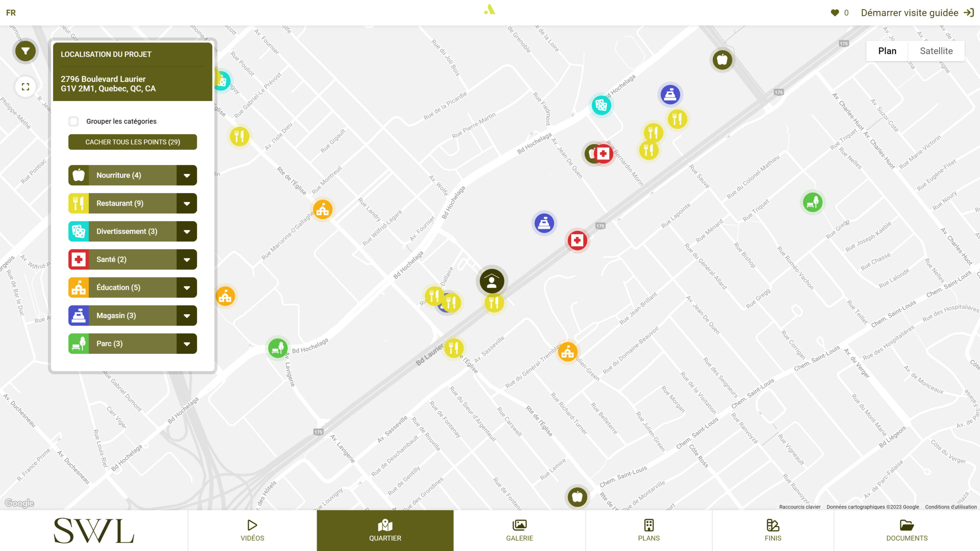The height and width of the screenshot is (551, 980).
Task: Click the apple marker near Route 175
Action: 722,60
